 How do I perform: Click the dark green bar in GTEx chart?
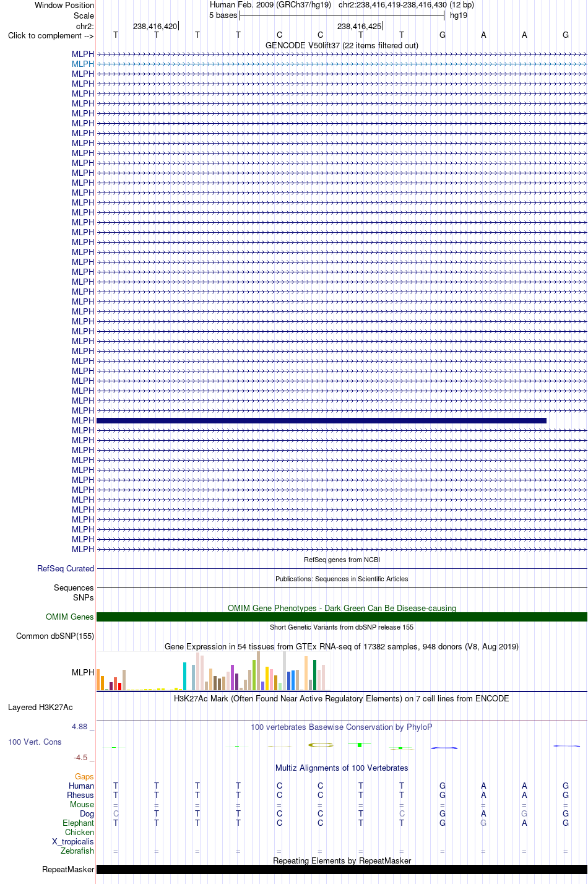tap(315, 675)
